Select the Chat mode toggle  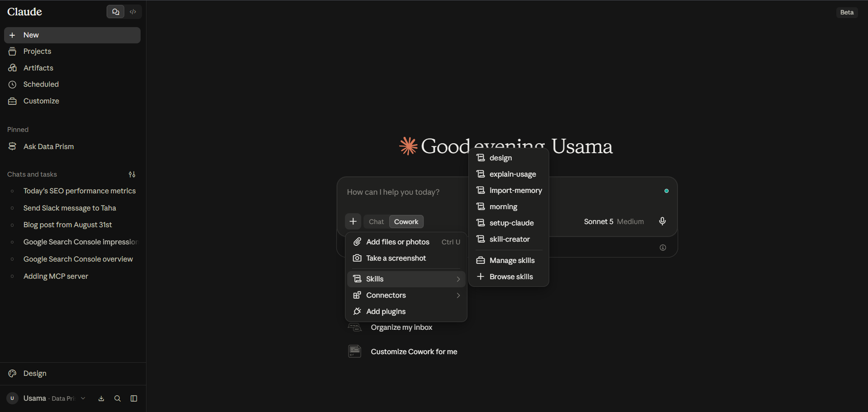coord(376,222)
